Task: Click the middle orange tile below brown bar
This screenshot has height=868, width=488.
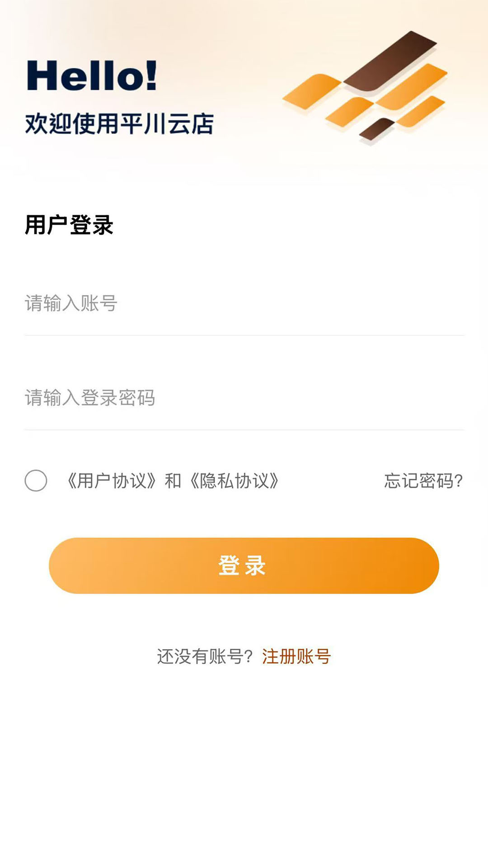Action: (x=349, y=111)
